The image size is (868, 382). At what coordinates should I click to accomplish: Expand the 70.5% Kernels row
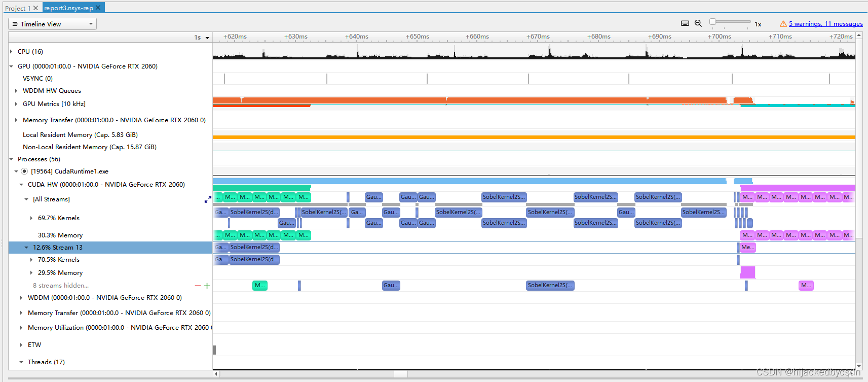click(31, 260)
